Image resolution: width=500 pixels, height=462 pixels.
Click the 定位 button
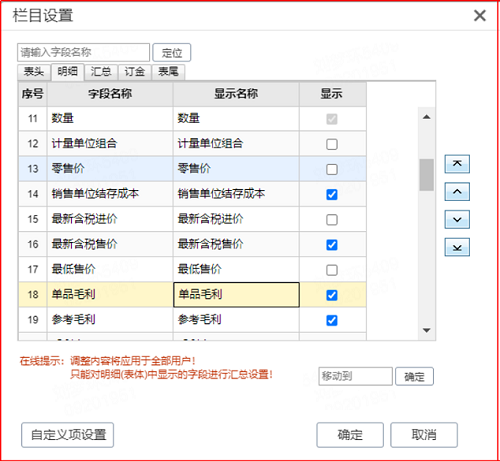[x=172, y=53]
